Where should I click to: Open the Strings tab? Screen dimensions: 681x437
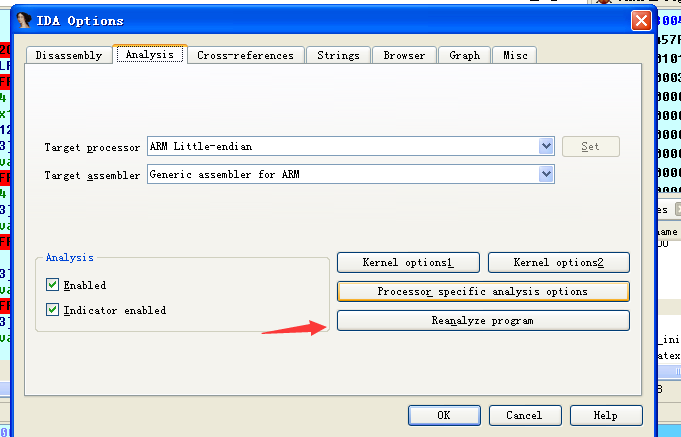click(x=338, y=56)
